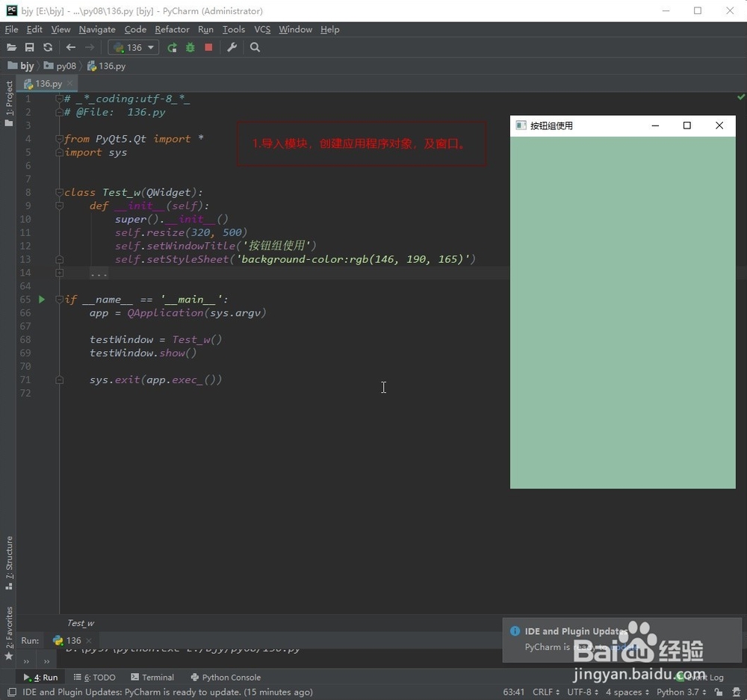
Task: Change file encoding UTF-8 dropdown
Action: pyautogui.click(x=582, y=692)
